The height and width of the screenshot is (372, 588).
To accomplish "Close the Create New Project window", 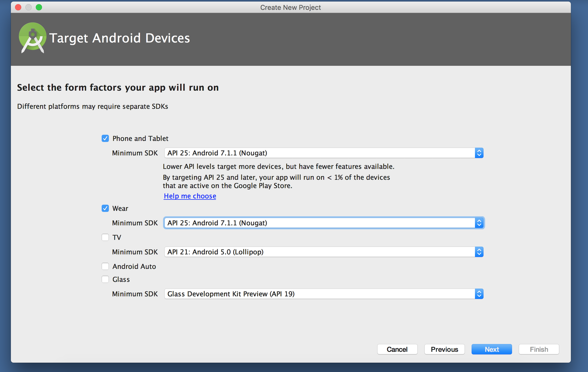I will [x=18, y=7].
